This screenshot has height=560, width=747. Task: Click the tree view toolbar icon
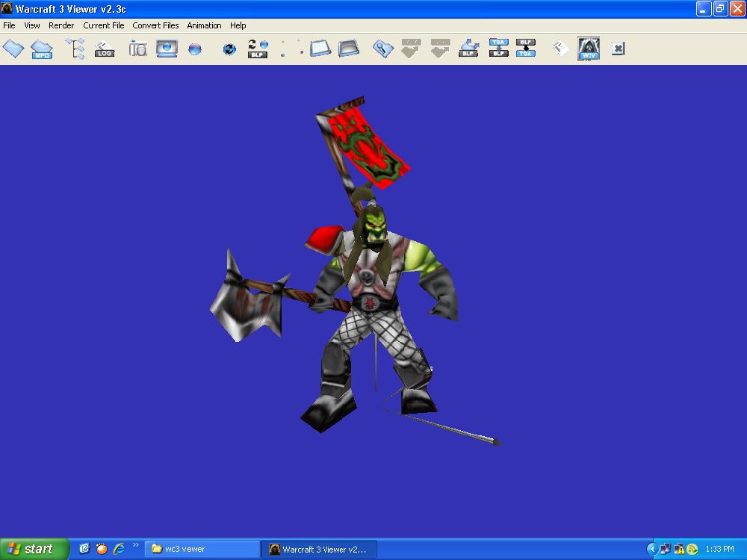[x=75, y=49]
